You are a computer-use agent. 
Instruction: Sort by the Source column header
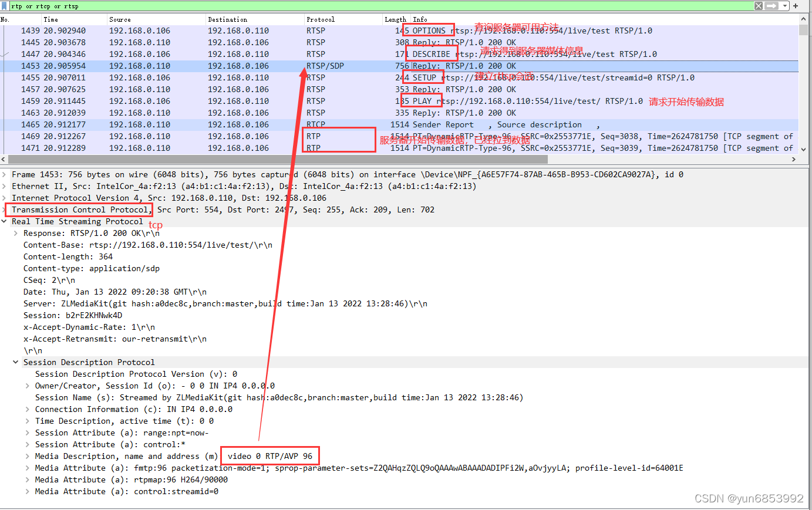(120, 19)
